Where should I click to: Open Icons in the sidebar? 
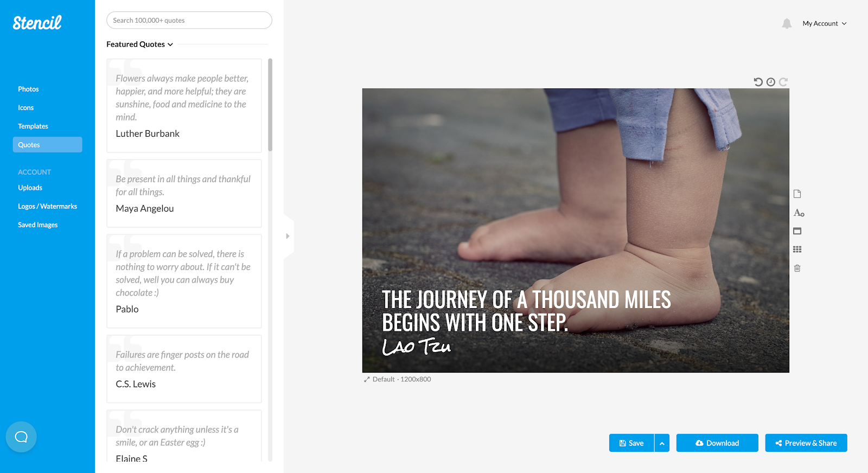(26, 107)
